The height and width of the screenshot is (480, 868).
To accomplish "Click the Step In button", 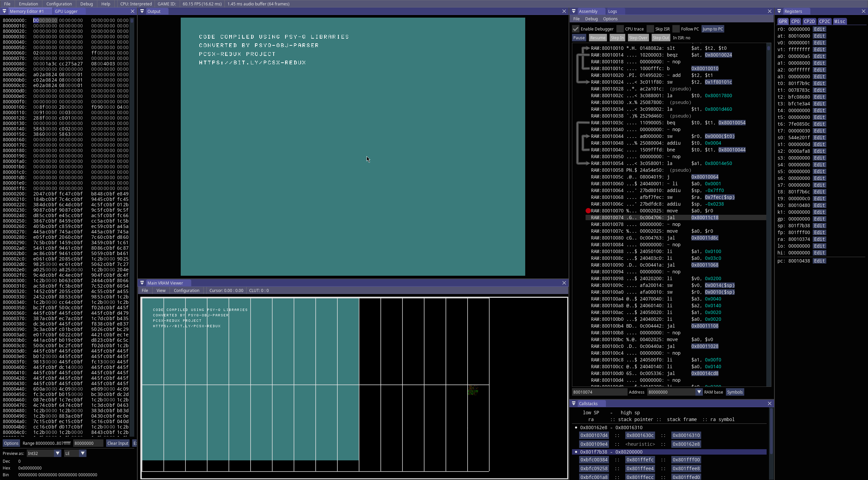I will pos(617,38).
